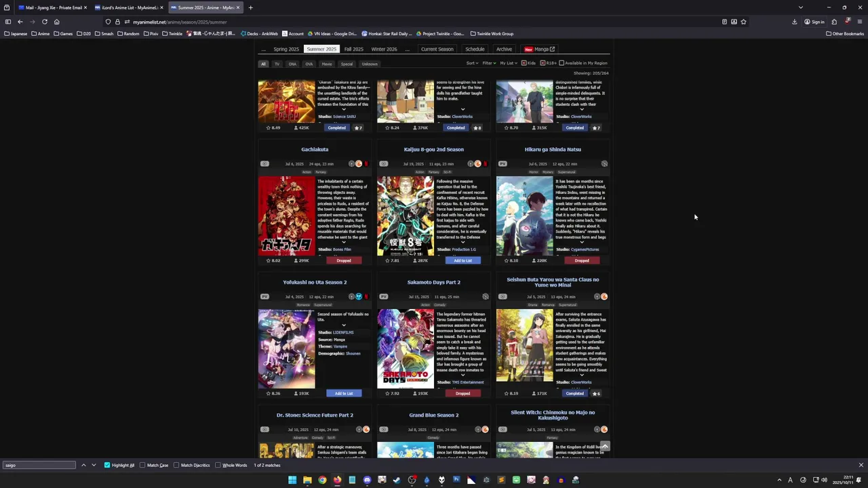Click the Crunchyroll icon on Seishun Buta Yarou card
The height and width of the screenshot is (488, 868).
click(604, 296)
